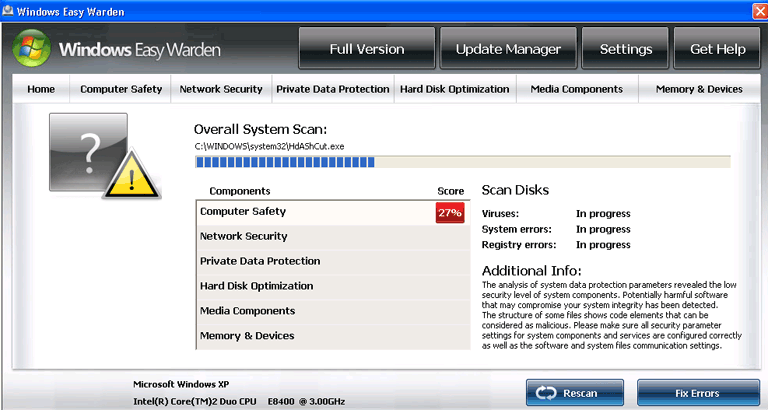
Task: Close the Windows Easy Warden window
Action: 755,9
